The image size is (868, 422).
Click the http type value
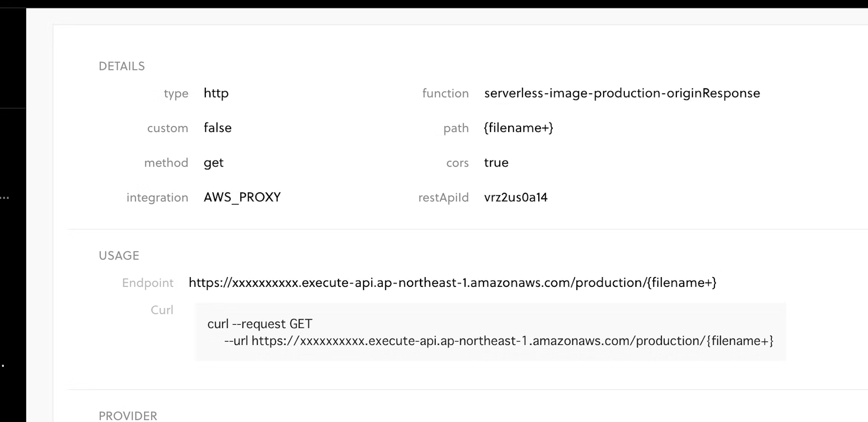point(216,93)
